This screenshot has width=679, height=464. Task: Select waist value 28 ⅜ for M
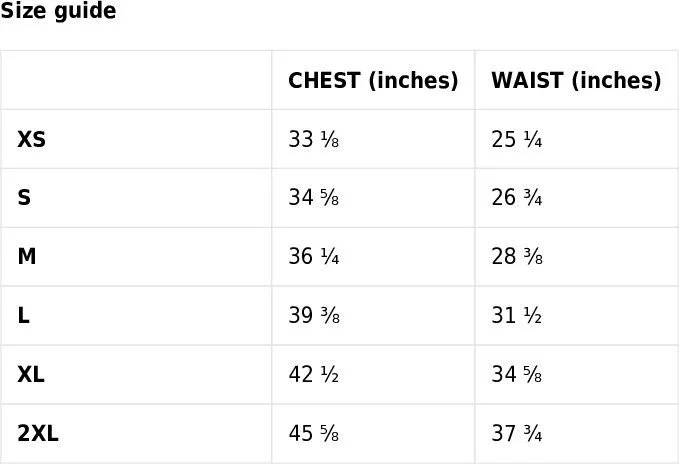(517, 257)
